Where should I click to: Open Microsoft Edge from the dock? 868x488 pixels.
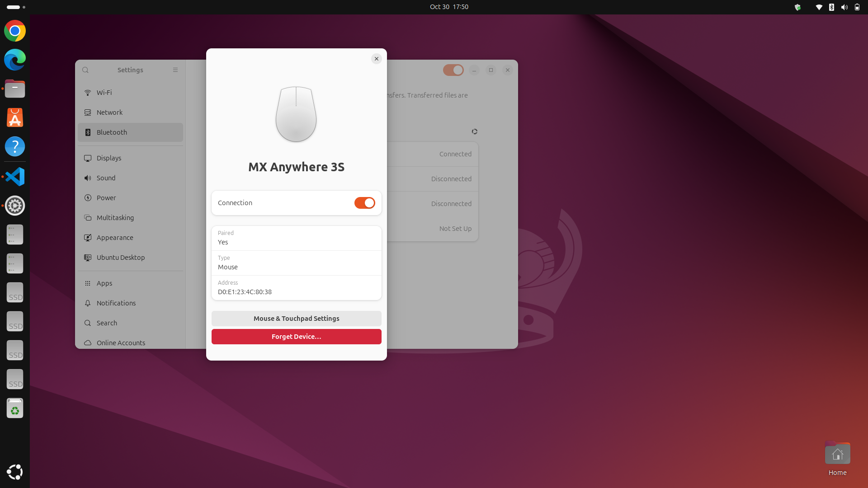tap(14, 60)
